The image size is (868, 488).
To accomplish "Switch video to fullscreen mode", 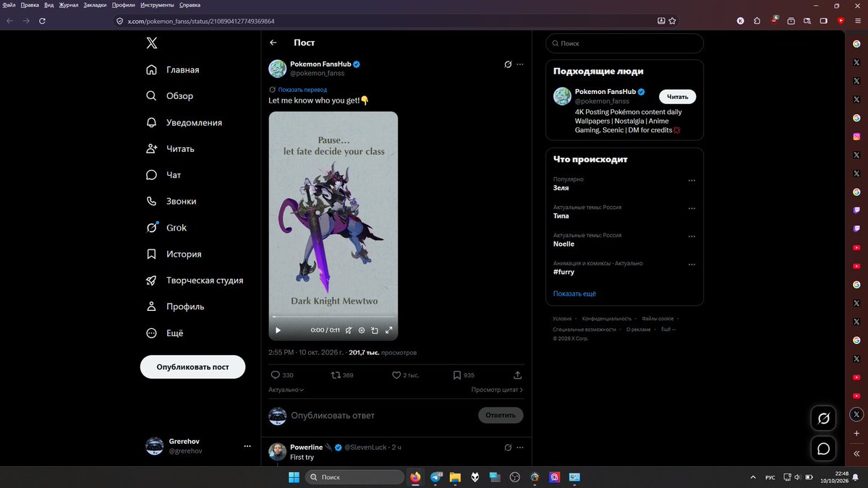I will point(388,330).
